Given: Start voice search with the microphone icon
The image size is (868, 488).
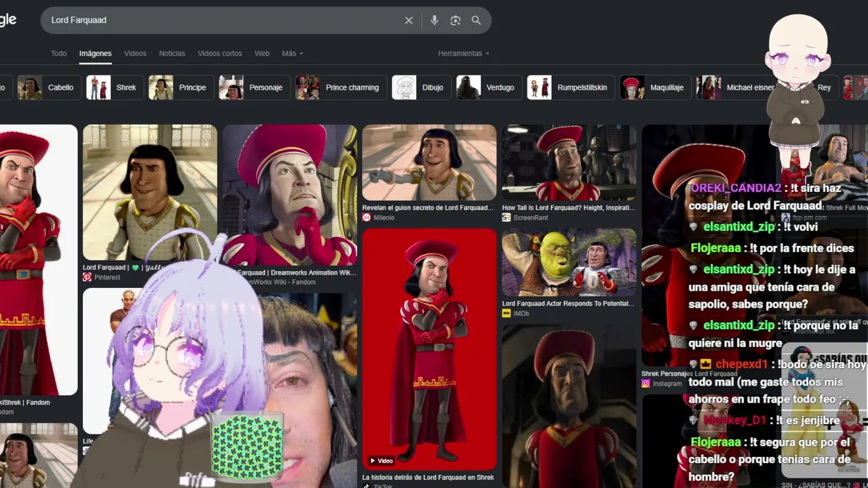Looking at the screenshot, I should pyautogui.click(x=435, y=20).
